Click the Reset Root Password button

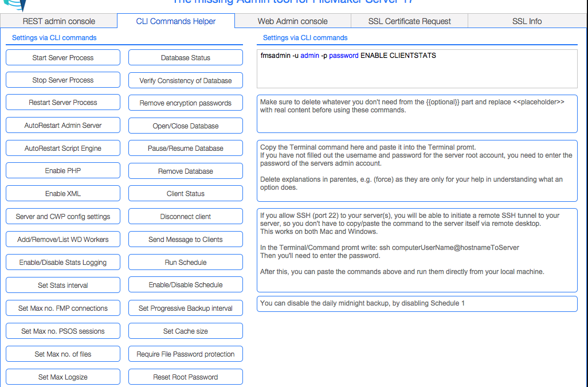pos(186,377)
